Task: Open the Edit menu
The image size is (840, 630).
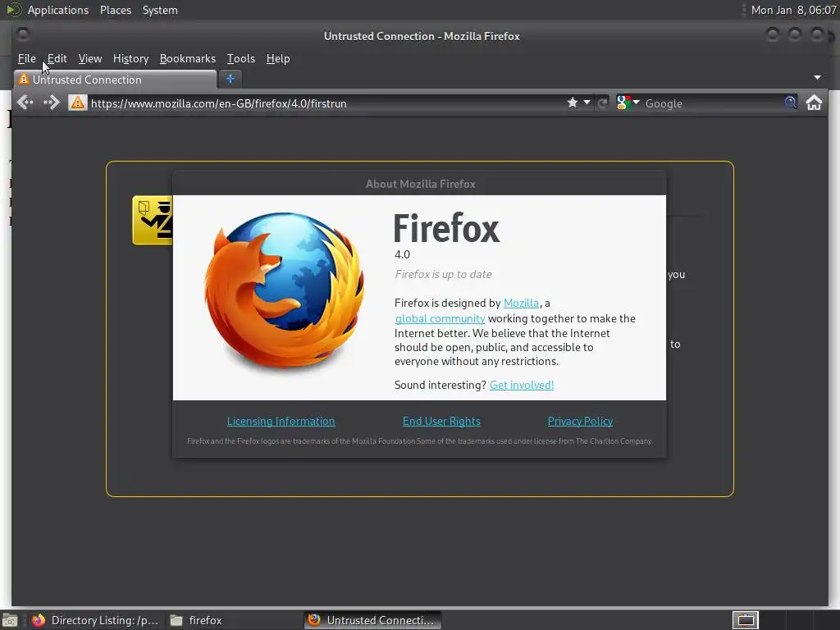Action: (x=57, y=58)
